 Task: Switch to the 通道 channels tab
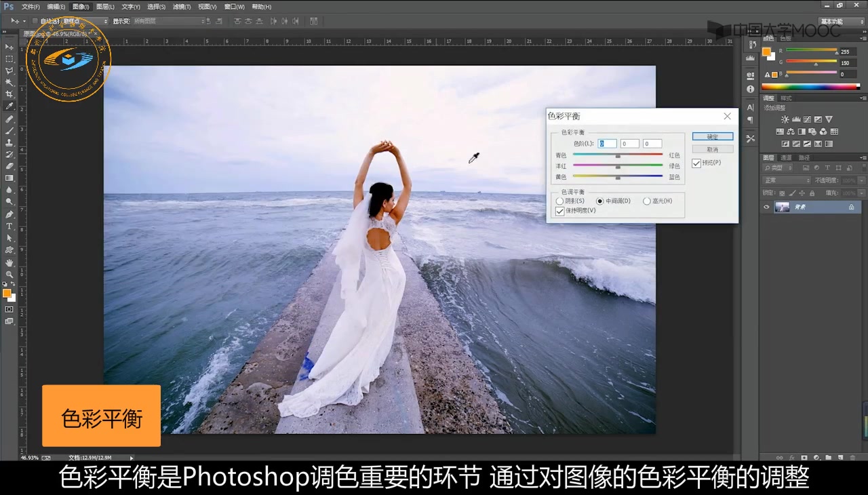[x=787, y=157]
